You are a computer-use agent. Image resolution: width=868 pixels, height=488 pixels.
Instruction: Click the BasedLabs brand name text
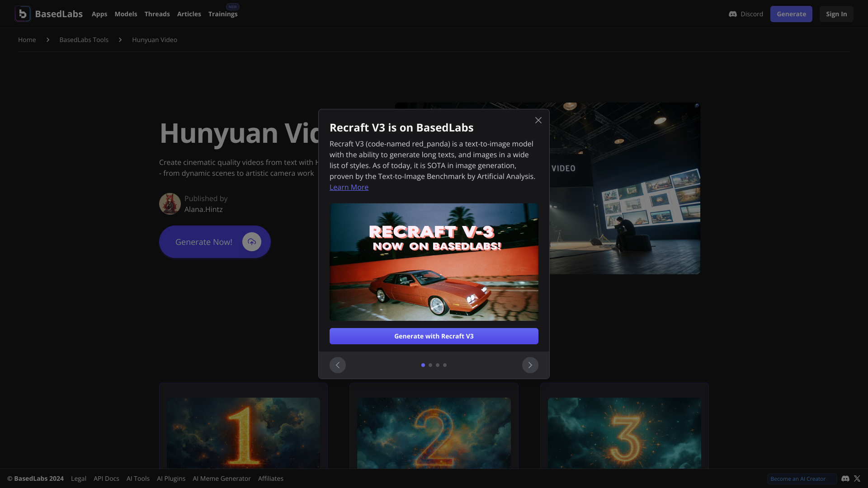(59, 14)
